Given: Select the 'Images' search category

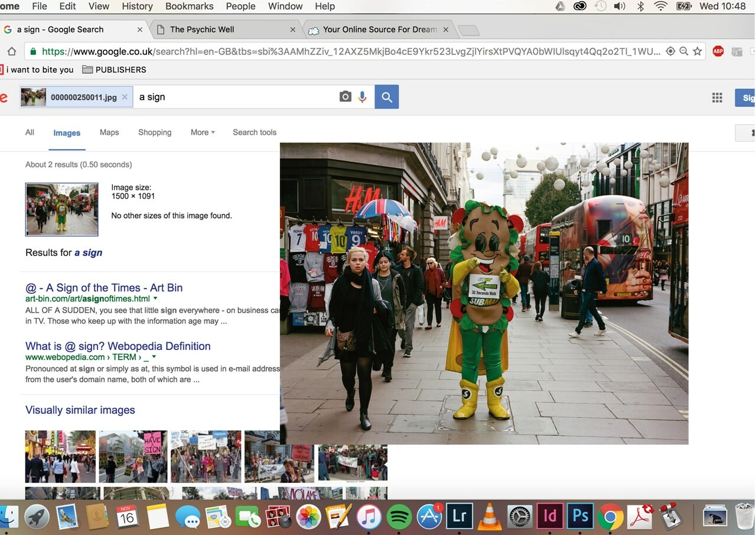Looking at the screenshot, I should click(67, 133).
